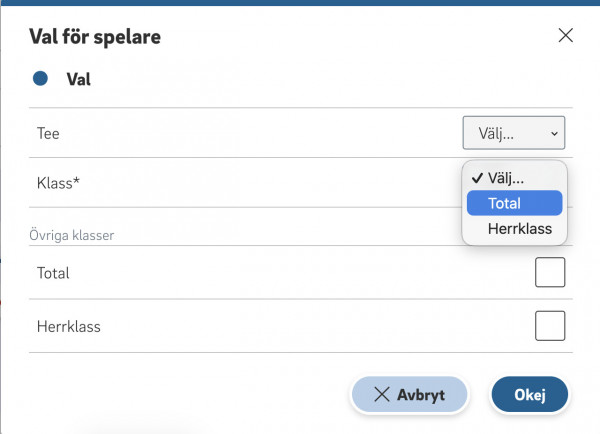Open the Tee Välj... combo box
The height and width of the screenshot is (434, 600).
pos(514,133)
